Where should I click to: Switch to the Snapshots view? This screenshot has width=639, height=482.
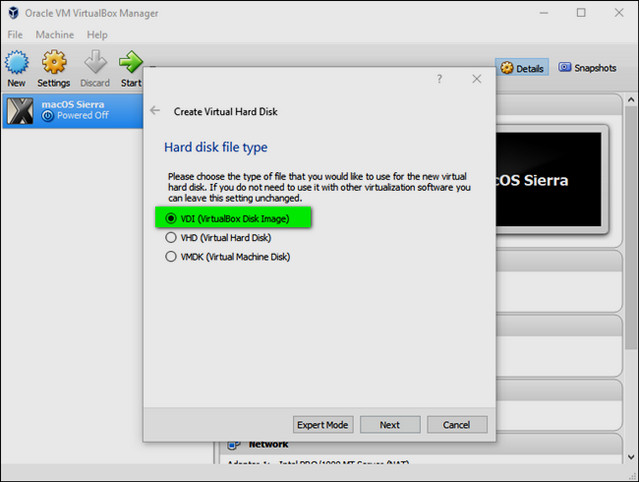pos(587,68)
